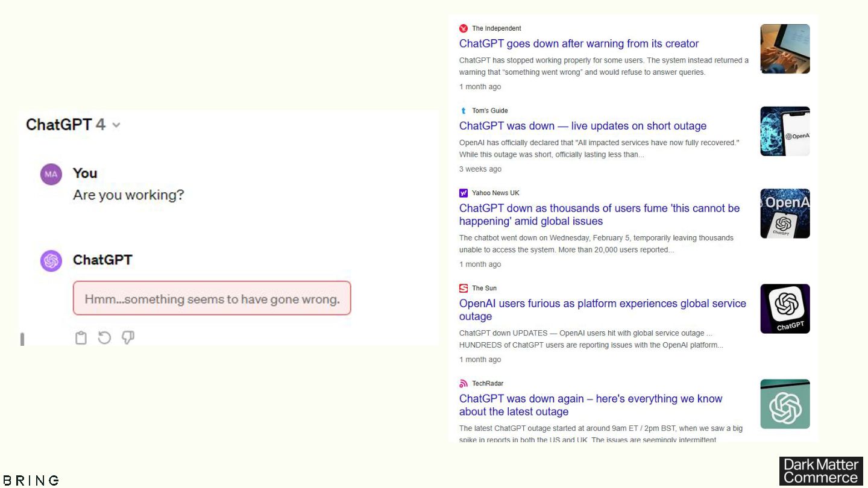Click The Independent source favicon
Image resolution: width=868 pixels, height=488 pixels.
(x=464, y=28)
